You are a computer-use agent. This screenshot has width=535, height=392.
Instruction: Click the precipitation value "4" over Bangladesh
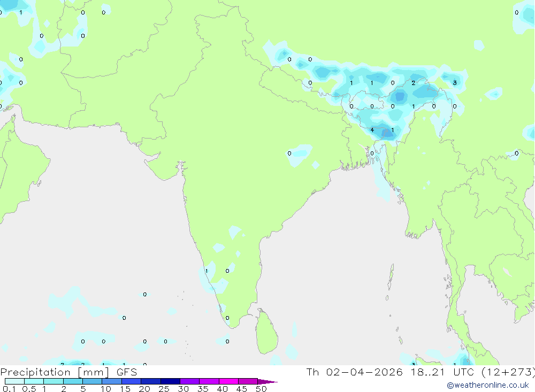pos(372,130)
